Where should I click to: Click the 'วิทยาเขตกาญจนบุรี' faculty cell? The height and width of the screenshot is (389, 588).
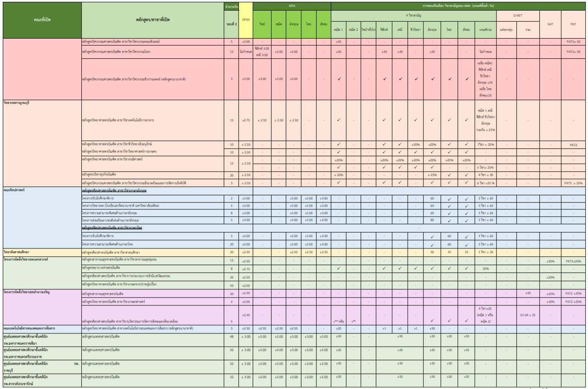(42, 143)
